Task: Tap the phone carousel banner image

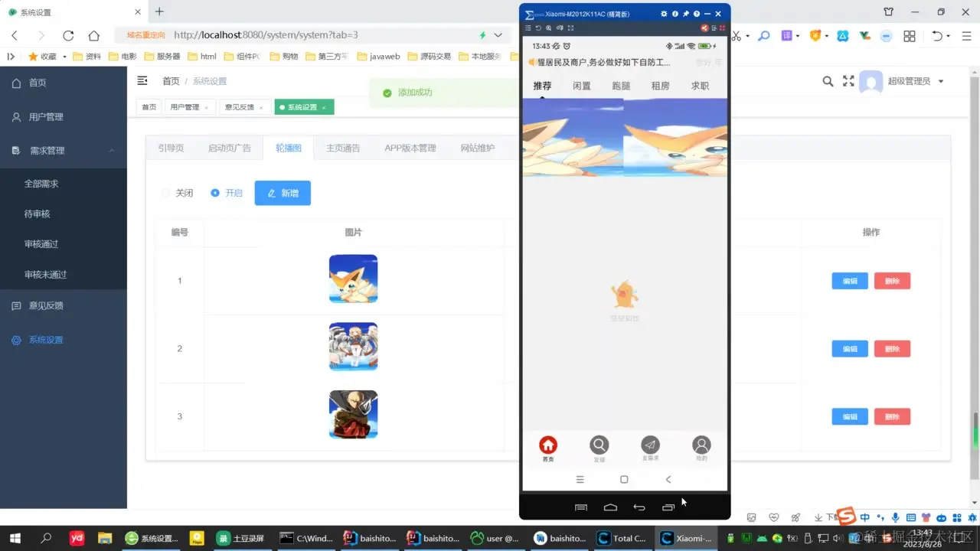Action: tap(625, 138)
